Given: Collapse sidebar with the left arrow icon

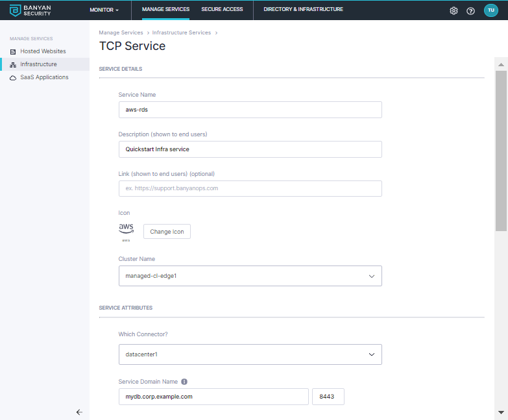Looking at the screenshot, I should pyautogui.click(x=79, y=412).
